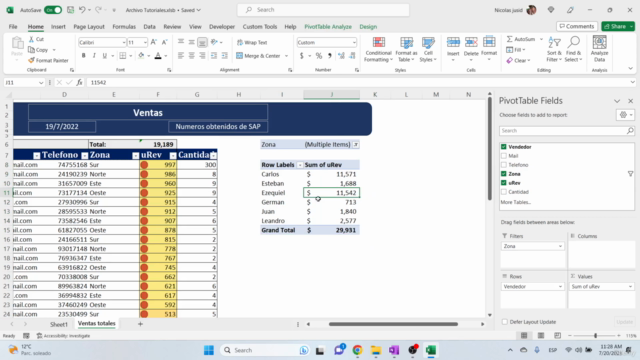Open Chrome from the taskbar

(x=358, y=350)
